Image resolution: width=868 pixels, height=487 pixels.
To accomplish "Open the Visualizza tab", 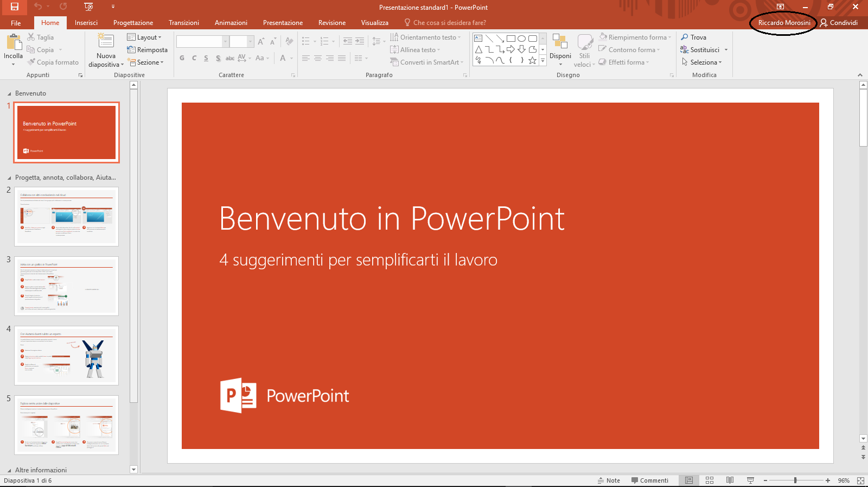I will (375, 23).
